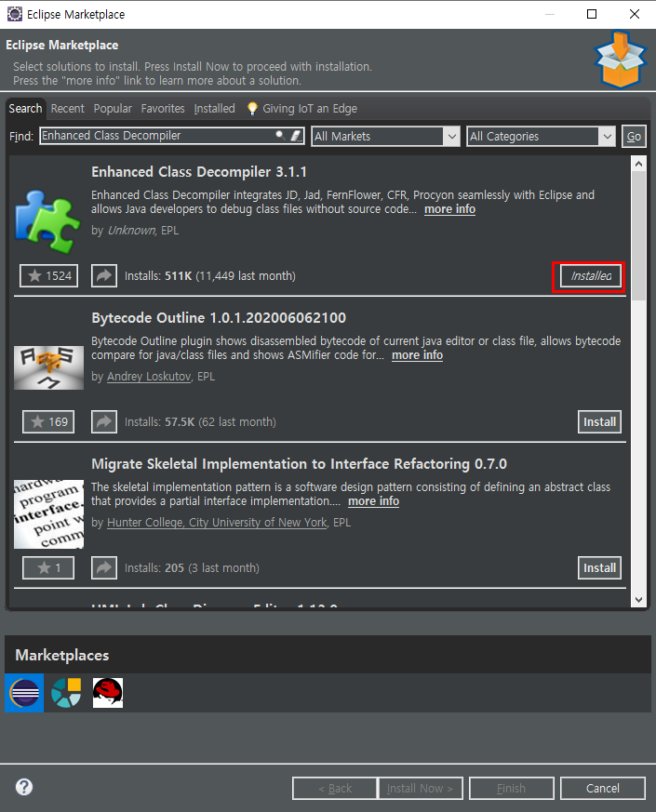This screenshot has height=812, width=656.
Task: Click the Migrate Skeletal Implementation thumbnail
Action: tap(48, 513)
